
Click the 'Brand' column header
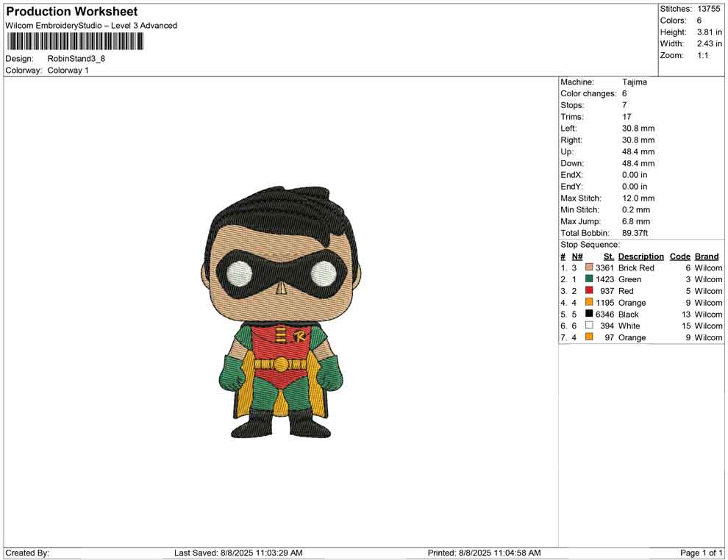pos(707,256)
